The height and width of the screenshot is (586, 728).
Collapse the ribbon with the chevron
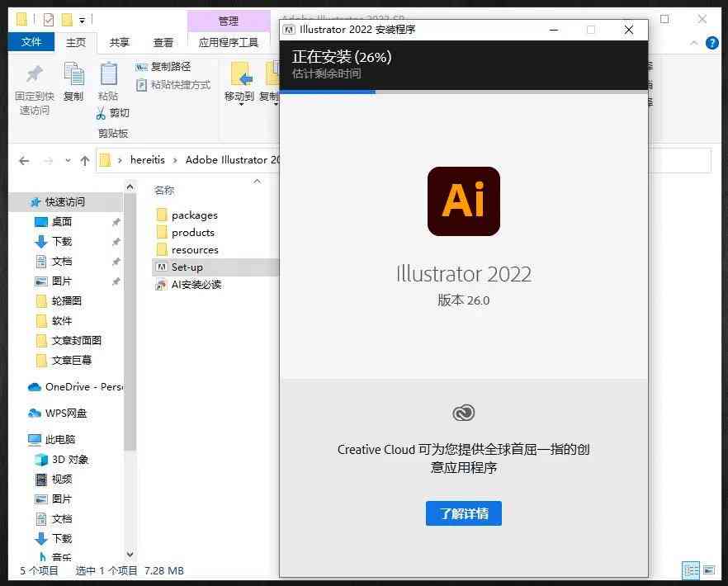pyautogui.click(x=694, y=43)
